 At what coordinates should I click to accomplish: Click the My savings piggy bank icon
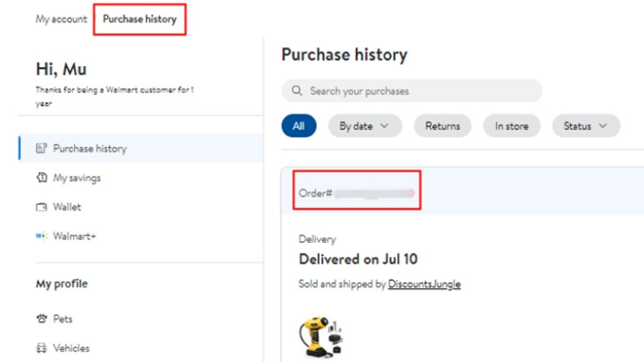[x=41, y=178]
